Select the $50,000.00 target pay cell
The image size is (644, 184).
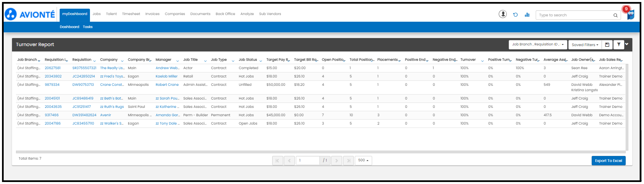point(276,85)
